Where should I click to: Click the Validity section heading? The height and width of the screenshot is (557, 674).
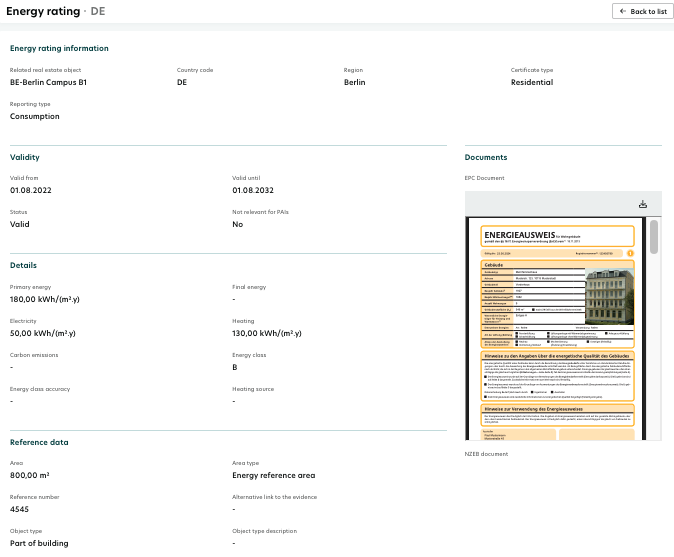click(x=25, y=157)
